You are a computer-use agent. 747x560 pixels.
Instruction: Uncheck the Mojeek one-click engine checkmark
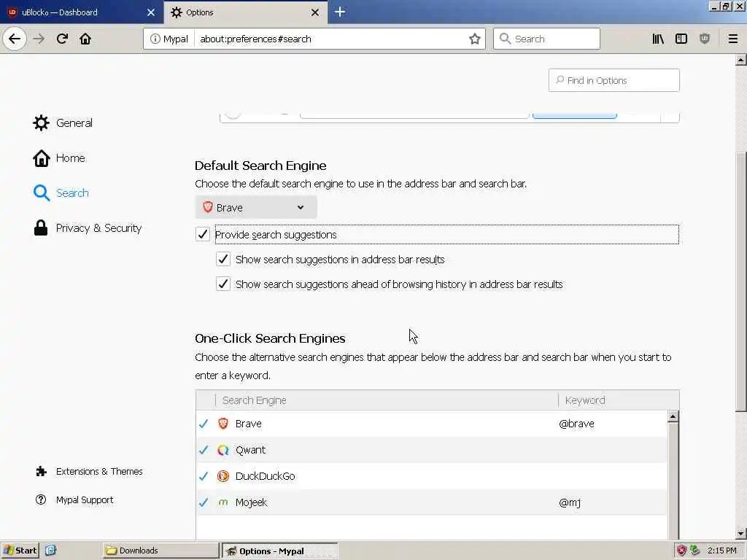coord(204,502)
